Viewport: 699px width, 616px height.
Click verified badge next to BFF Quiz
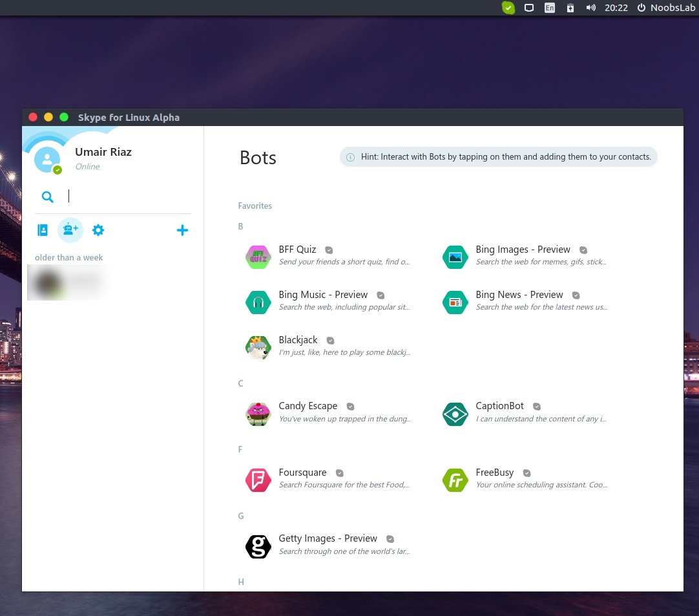(x=329, y=250)
